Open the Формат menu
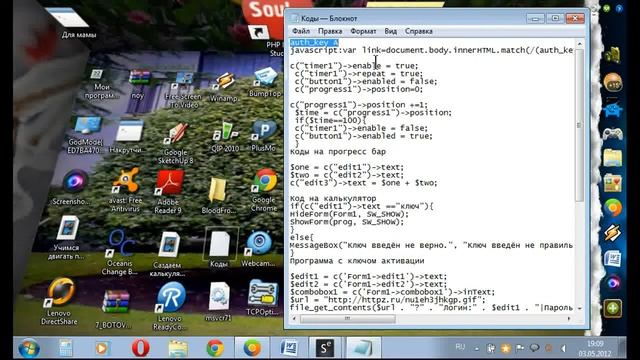This screenshot has width=640, height=360. (363, 31)
